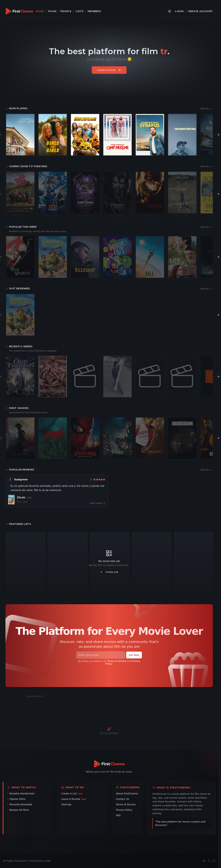Click the Enter your email field
221x868 pixels.
(101, 655)
